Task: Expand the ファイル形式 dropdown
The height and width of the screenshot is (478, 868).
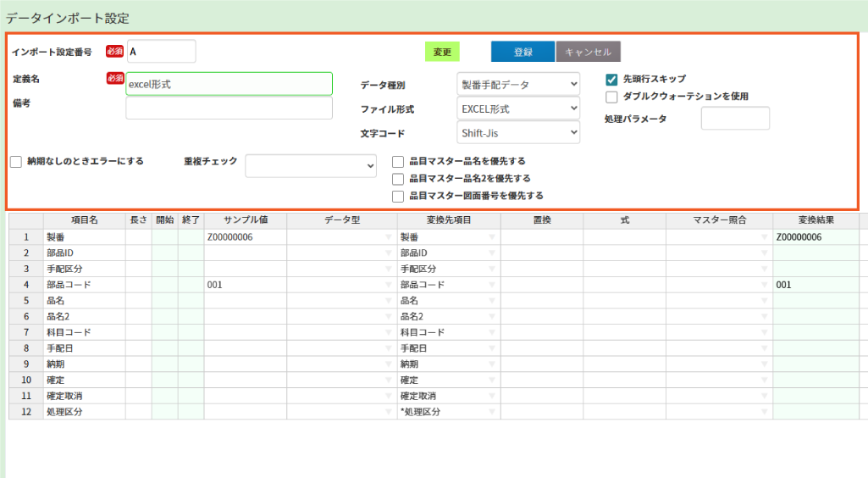Action: (518, 108)
